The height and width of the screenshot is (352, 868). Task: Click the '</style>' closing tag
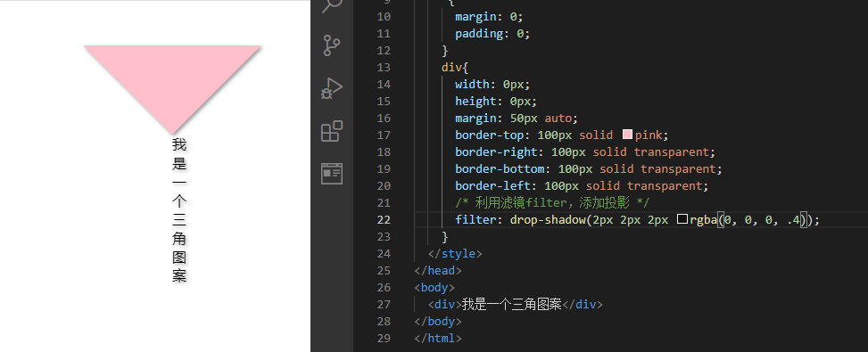click(x=455, y=254)
